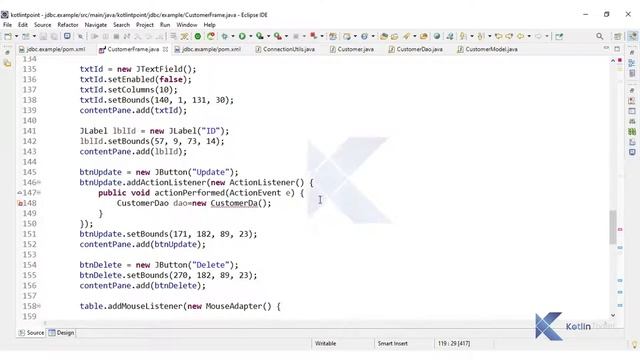This screenshot has height=360, width=640.
Task: Expand the Coverage dropdown arrow
Action: click(269, 36)
